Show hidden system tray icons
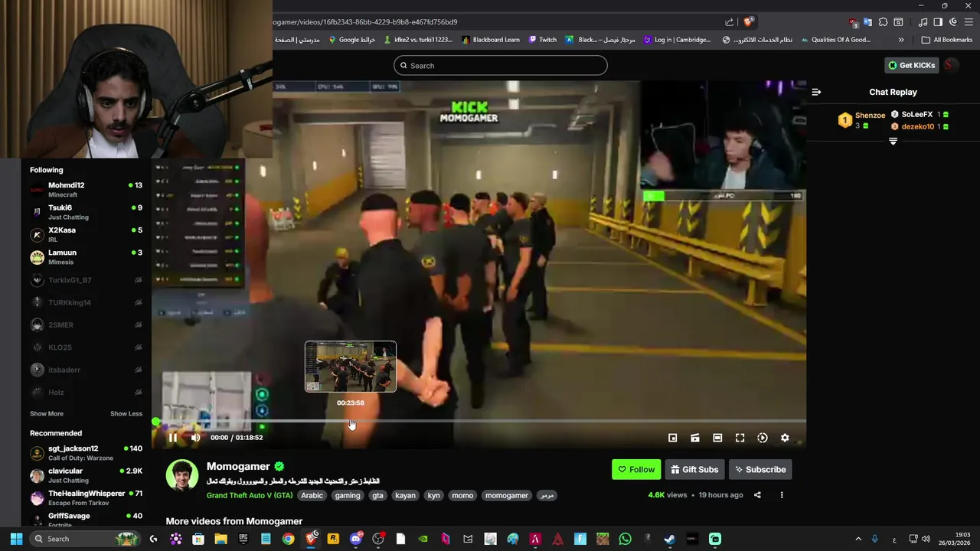Screen dimensions: 980x551 tap(857, 539)
